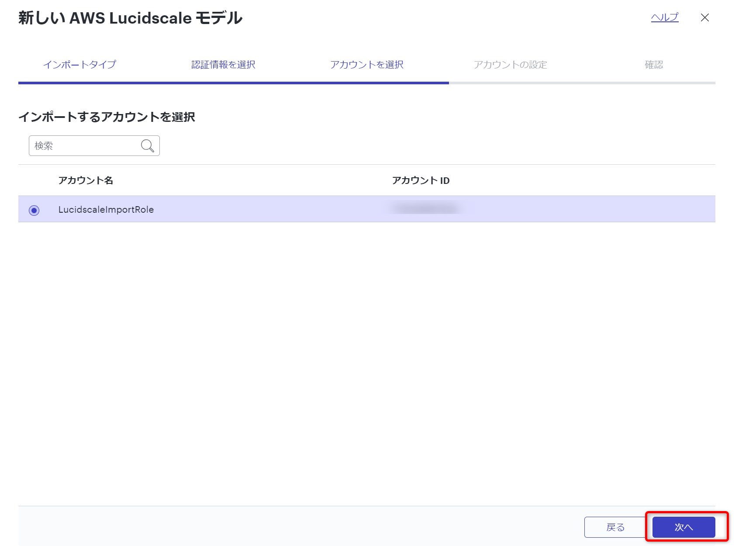This screenshot has width=756, height=546.
Task: Click the アカウント名 column header
Action: [x=86, y=180]
